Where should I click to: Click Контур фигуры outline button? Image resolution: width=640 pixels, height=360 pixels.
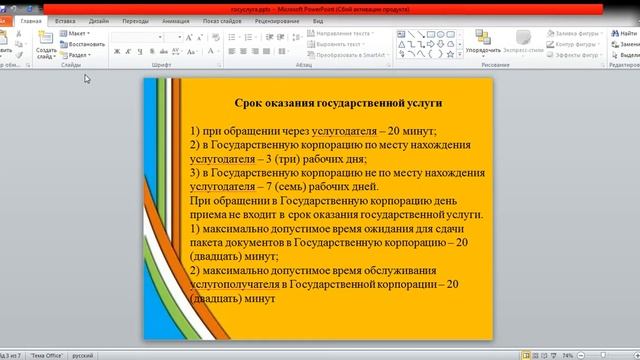coord(574,44)
